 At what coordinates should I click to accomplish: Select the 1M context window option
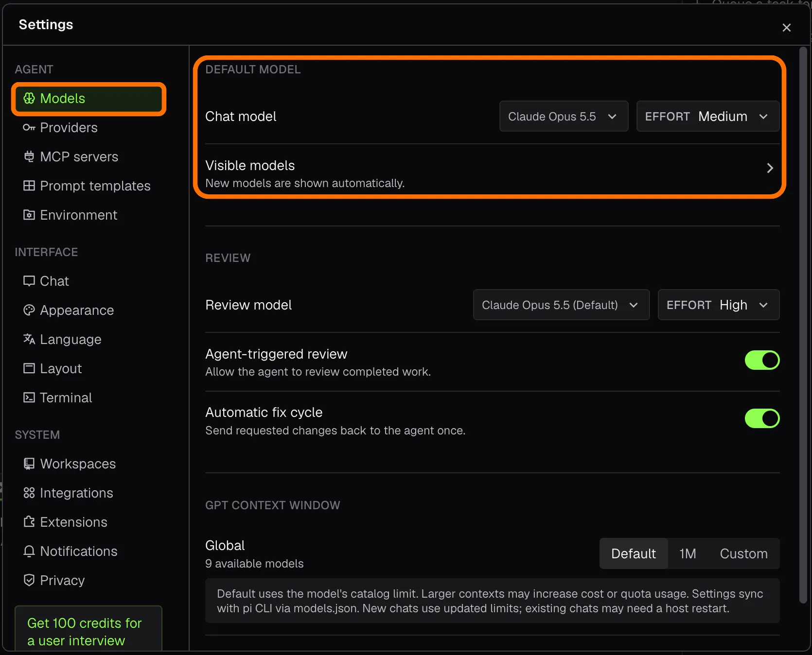click(688, 553)
